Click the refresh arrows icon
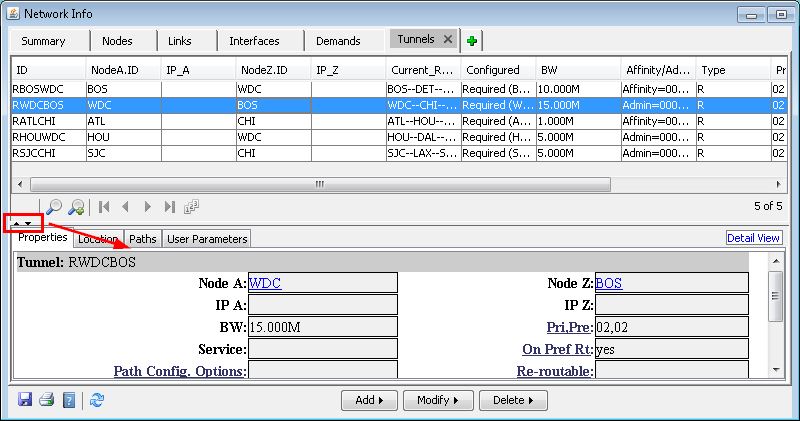This screenshot has width=800, height=421. point(97,400)
